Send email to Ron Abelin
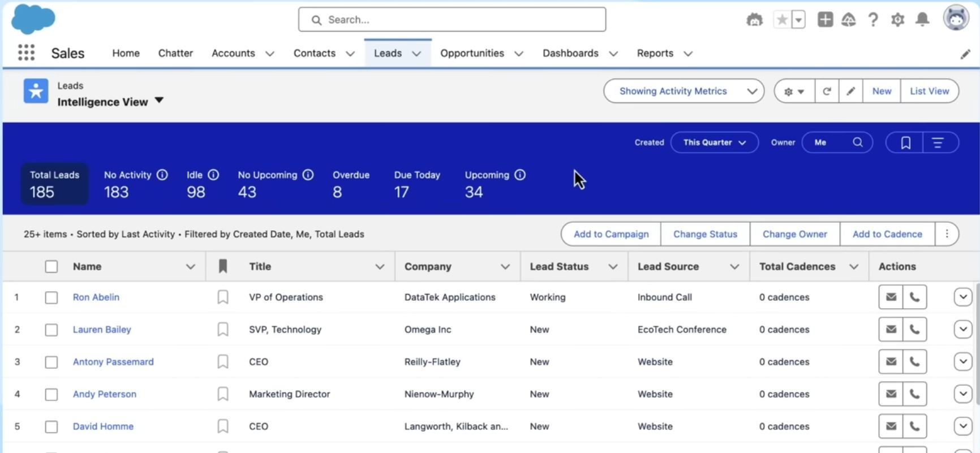This screenshot has height=453, width=980. pyautogui.click(x=891, y=297)
